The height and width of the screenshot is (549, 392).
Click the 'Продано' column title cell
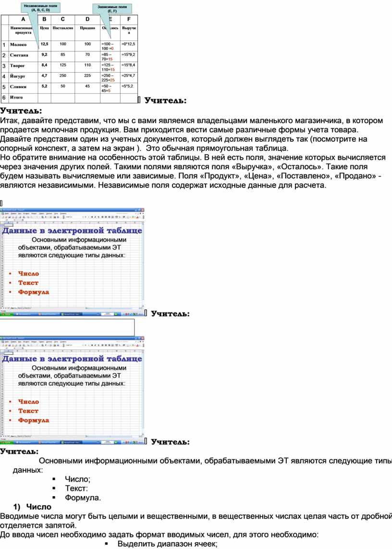tap(87, 32)
